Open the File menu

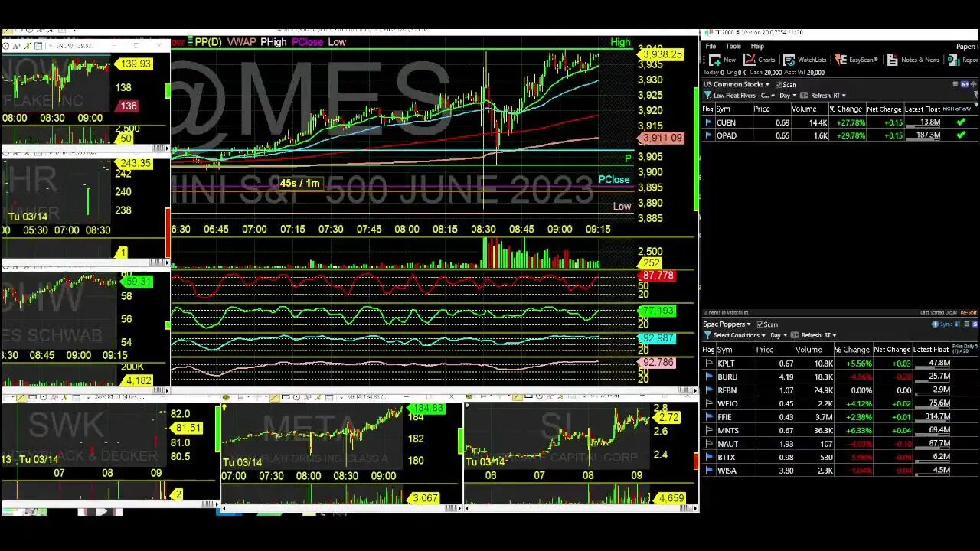(710, 47)
